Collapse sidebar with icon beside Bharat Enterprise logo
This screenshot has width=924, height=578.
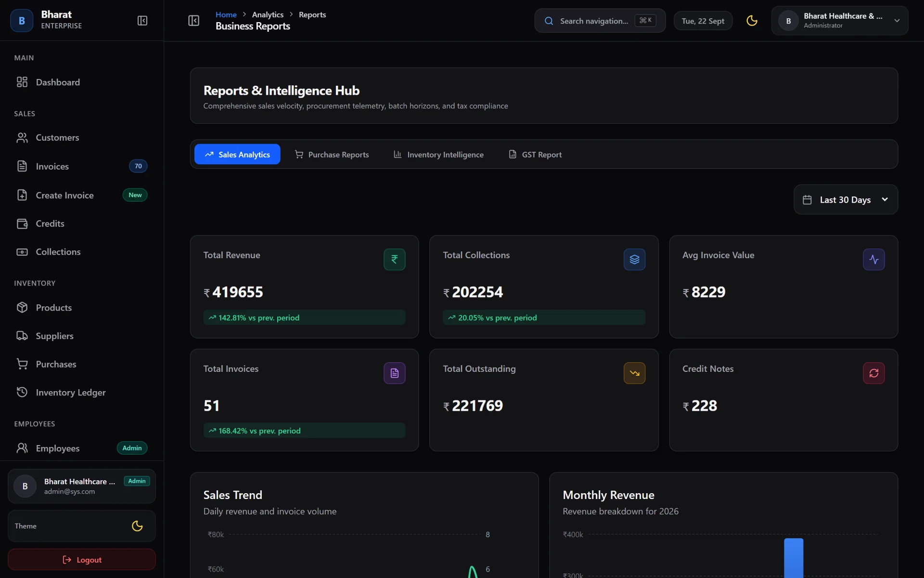click(142, 21)
